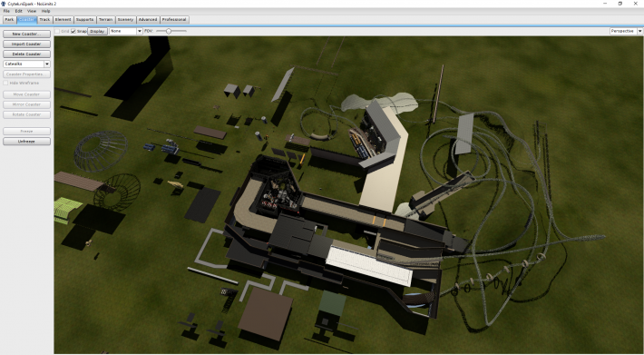The height and width of the screenshot is (355, 644).
Task: Open the Help menu
Action: (x=45, y=11)
